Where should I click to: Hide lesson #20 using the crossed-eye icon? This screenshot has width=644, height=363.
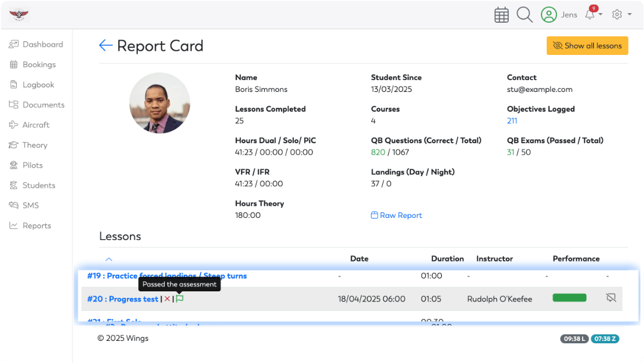point(610,299)
